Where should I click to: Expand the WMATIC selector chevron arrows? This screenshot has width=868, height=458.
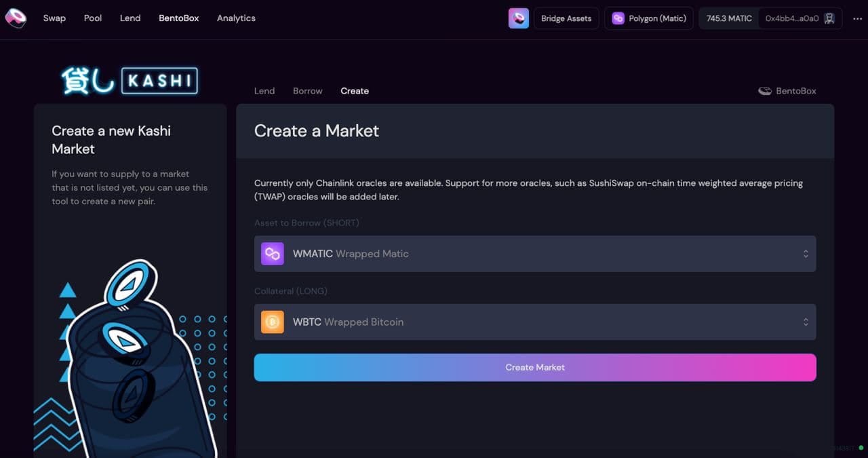pos(806,254)
